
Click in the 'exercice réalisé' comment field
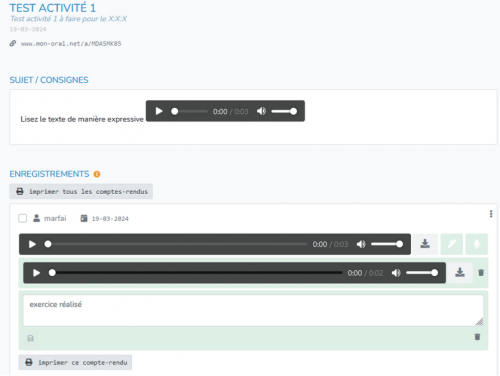pos(253,310)
